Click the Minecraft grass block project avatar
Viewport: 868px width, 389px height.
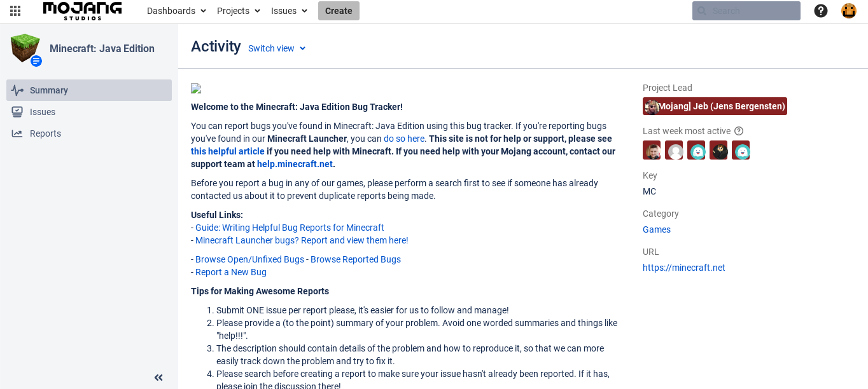coord(25,48)
